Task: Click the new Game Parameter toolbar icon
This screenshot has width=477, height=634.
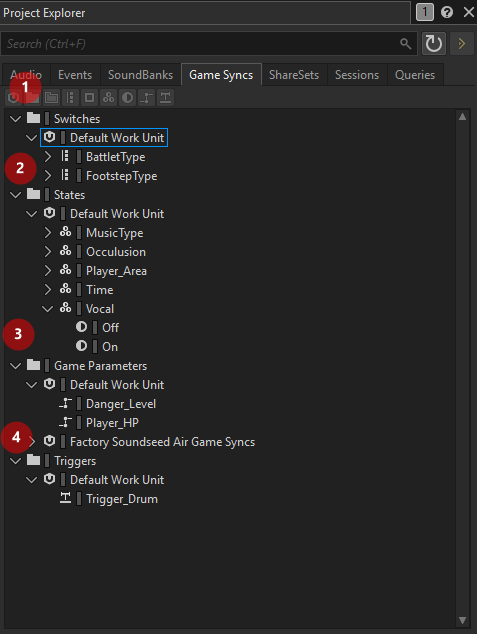Action: point(146,98)
